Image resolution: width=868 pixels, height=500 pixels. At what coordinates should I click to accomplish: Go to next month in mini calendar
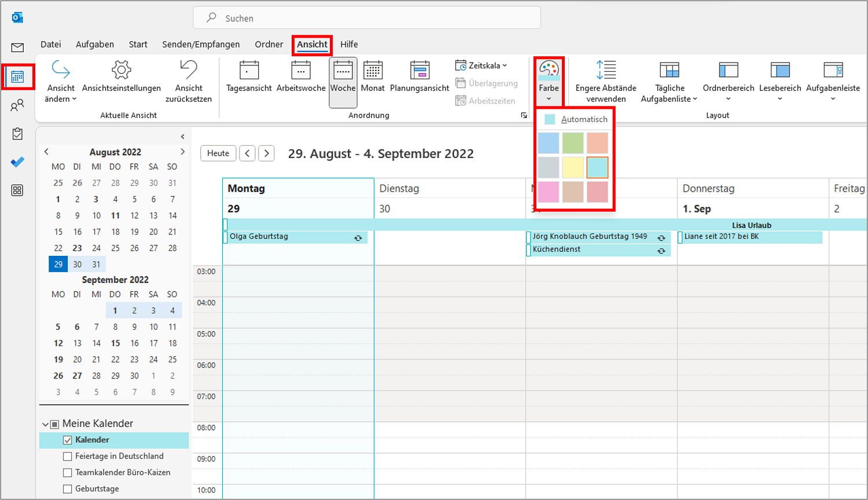coord(182,152)
